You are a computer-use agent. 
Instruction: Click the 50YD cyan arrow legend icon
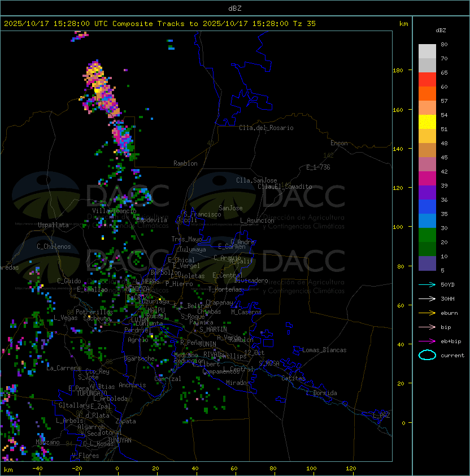pyautogui.click(x=427, y=284)
